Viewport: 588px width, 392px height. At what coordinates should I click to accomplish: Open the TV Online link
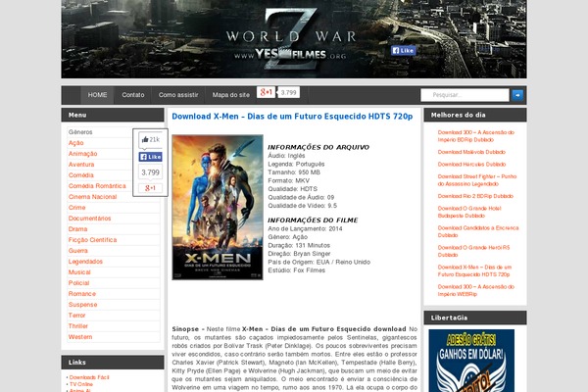click(81, 384)
